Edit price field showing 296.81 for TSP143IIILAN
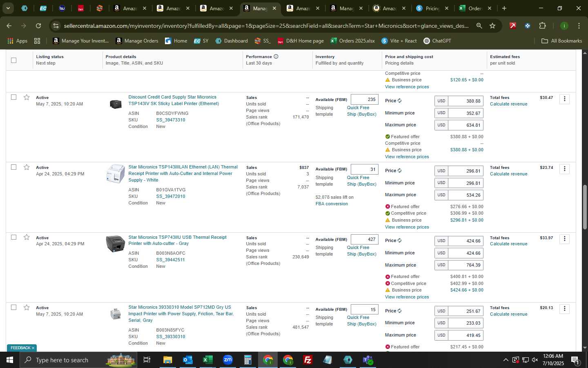The image size is (588, 368). (x=465, y=171)
